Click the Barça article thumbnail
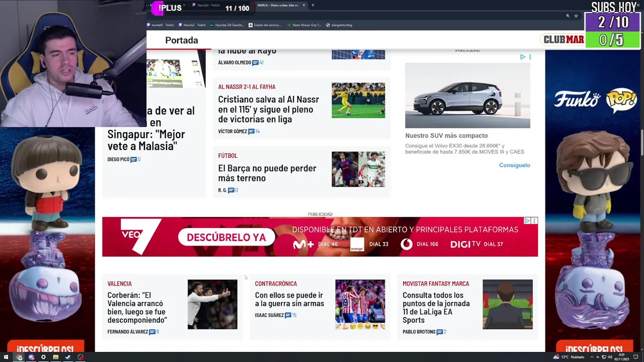This screenshot has height=362, width=644. (358, 169)
